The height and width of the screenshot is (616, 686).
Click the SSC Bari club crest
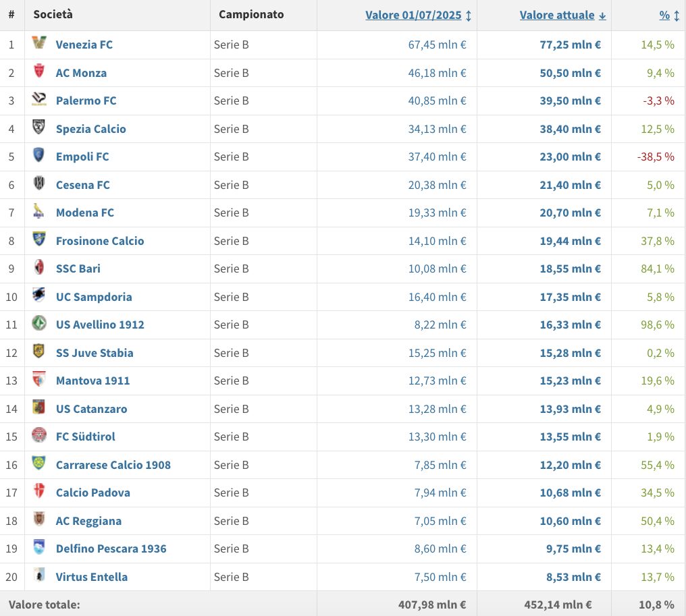coord(39,267)
